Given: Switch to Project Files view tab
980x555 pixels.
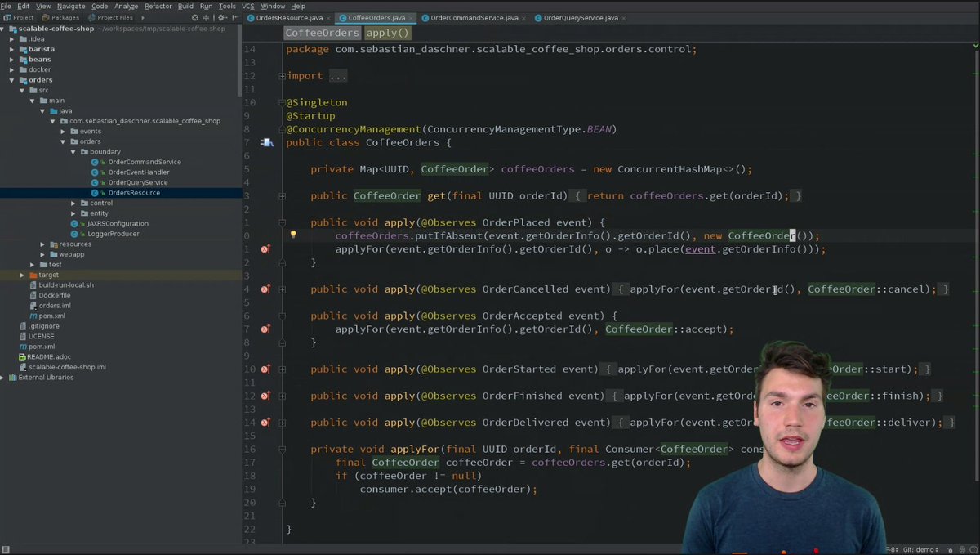Looking at the screenshot, I should tap(109, 17).
